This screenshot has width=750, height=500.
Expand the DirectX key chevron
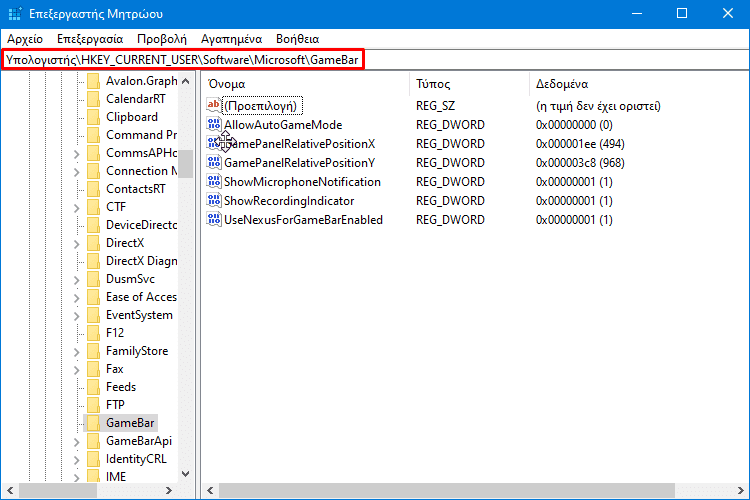77,244
